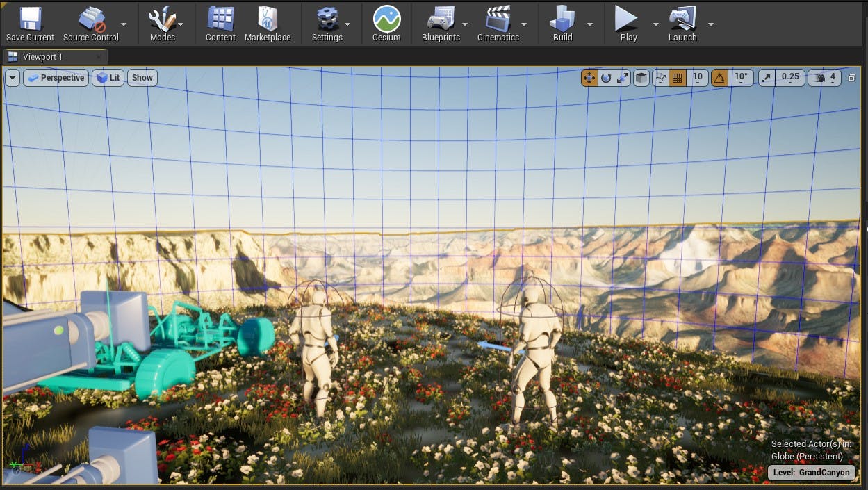
Task: Click the Save Current floppy icon
Action: click(x=30, y=19)
